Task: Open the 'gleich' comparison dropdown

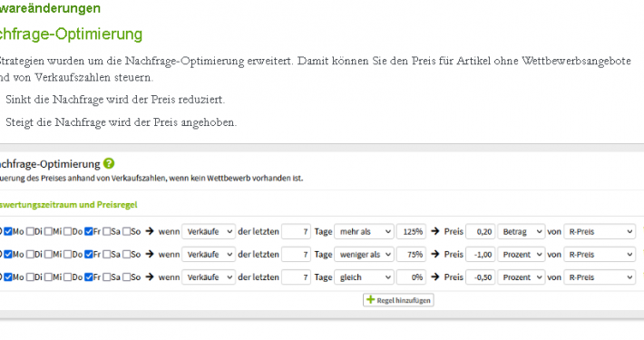Action: point(365,277)
